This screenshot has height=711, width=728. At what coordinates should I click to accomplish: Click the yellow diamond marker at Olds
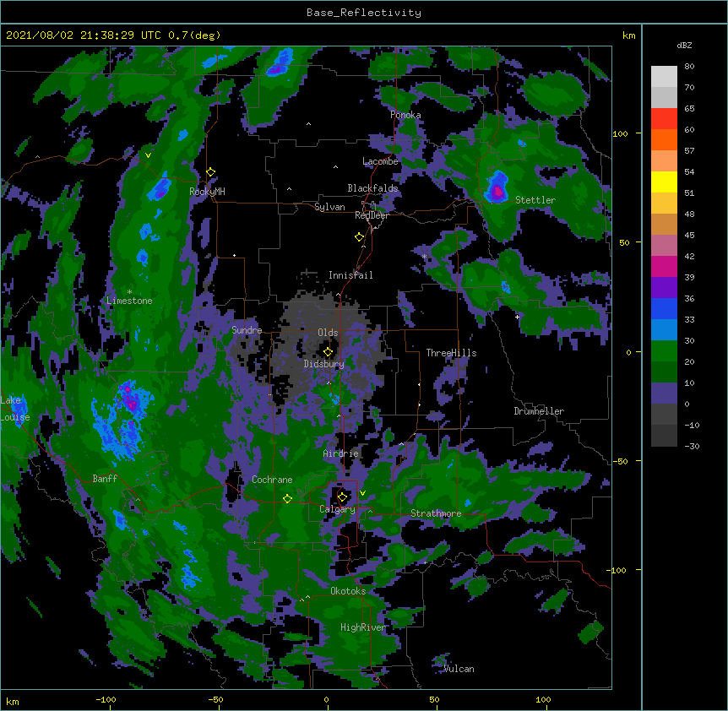point(329,351)
